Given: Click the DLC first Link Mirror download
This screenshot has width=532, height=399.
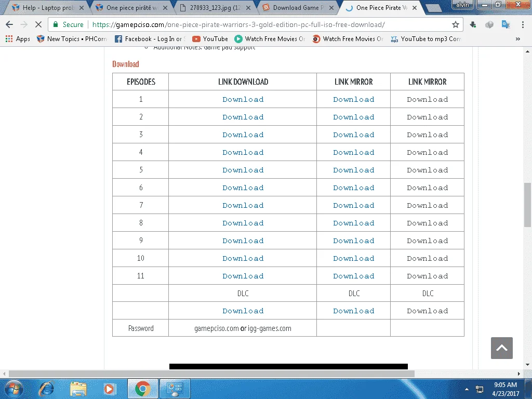Looking at the screenshot, I should pyautogui.click(x=353, y=311).
